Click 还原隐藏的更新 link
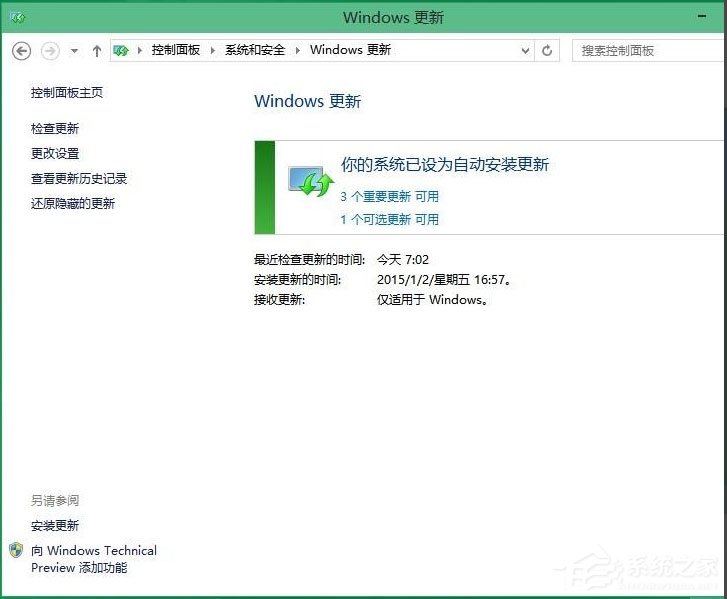The height and width of the screenshot is (599, 727). tap(73, 204)
